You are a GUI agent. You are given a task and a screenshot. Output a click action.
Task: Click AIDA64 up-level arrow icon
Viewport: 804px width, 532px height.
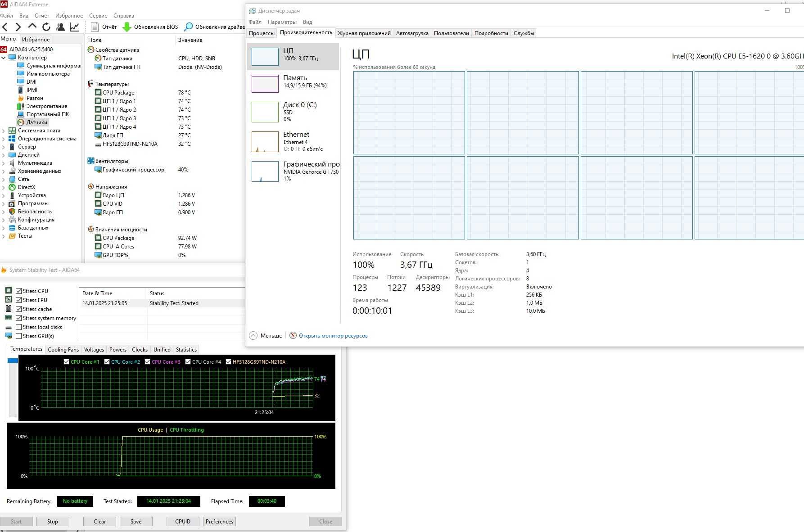tap(32, 27)
